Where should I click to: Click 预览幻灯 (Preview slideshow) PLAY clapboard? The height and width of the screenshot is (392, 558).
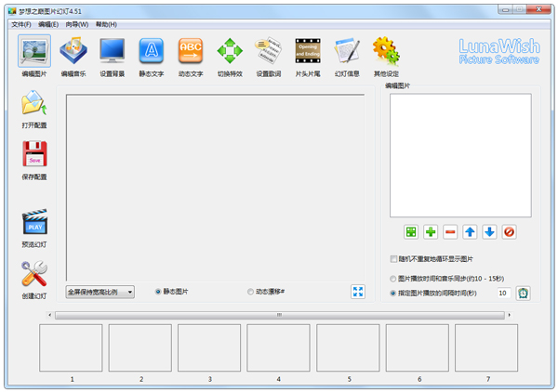coord(34,221)
